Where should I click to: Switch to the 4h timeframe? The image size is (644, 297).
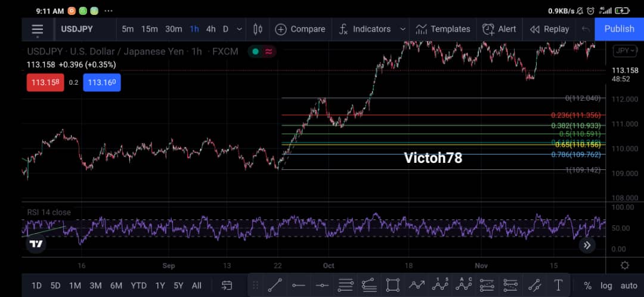tap(210, 29)
